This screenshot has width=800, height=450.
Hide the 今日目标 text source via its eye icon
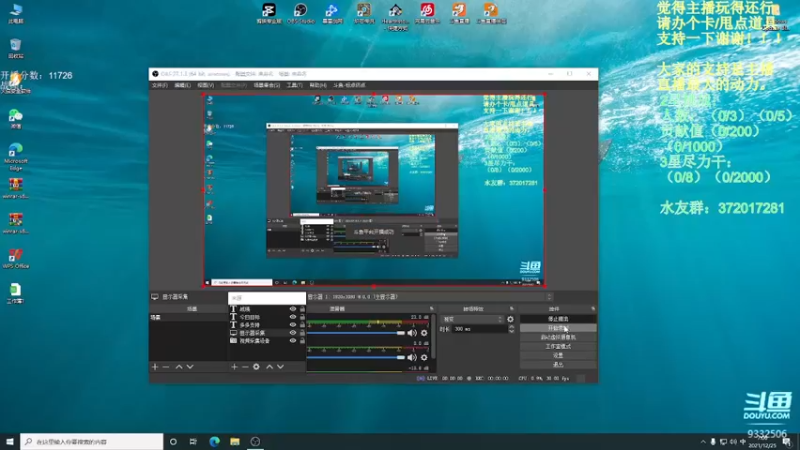[x=293, y=317]
